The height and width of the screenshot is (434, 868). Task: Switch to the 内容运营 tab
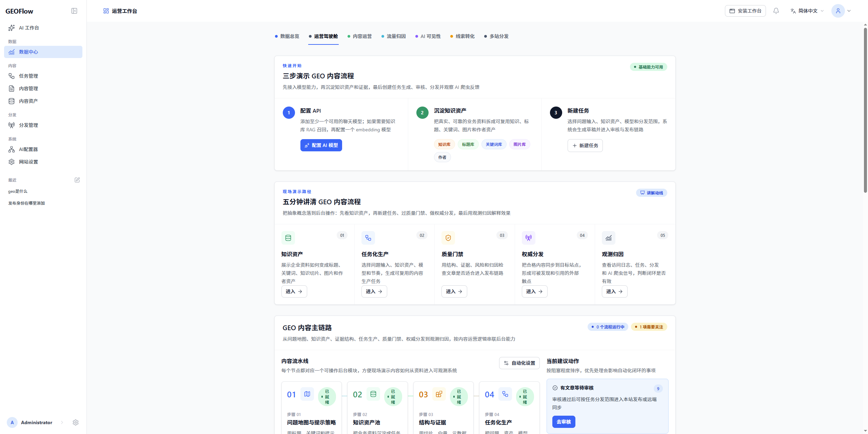[359, 36]
